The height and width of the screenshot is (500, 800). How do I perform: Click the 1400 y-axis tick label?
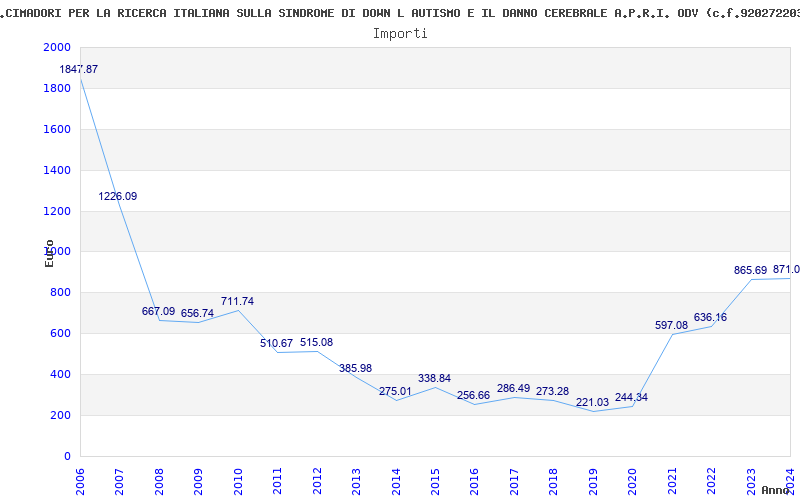click(x=57, y=170)
